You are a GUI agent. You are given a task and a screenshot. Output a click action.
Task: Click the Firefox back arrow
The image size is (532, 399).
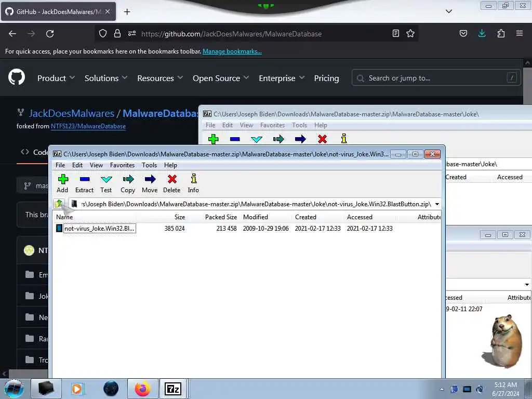point(12,34)
